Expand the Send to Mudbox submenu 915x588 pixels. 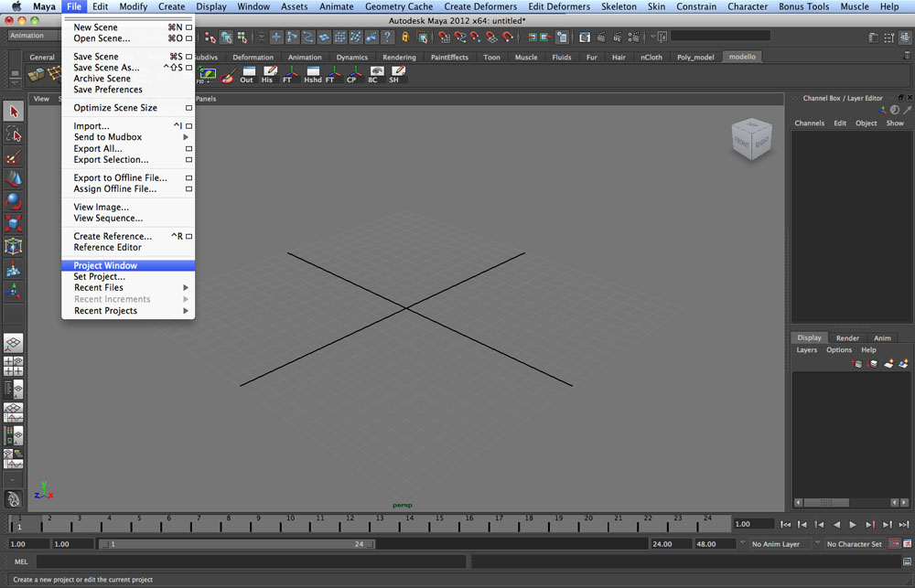tap(128, 137)
